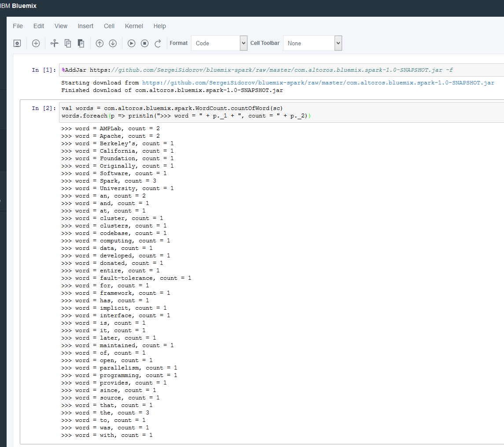Click output line 'word = donated, count = 1'

click(112, 263)
